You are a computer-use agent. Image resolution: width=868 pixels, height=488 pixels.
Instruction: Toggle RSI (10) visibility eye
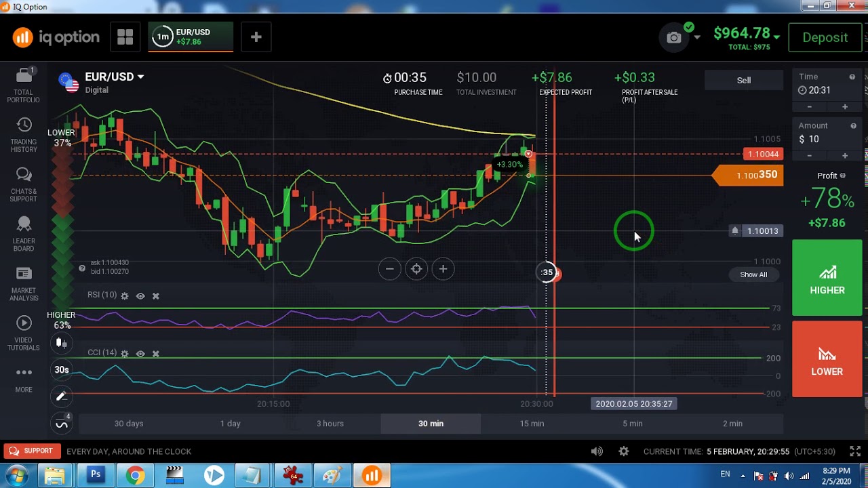point(140,296)
